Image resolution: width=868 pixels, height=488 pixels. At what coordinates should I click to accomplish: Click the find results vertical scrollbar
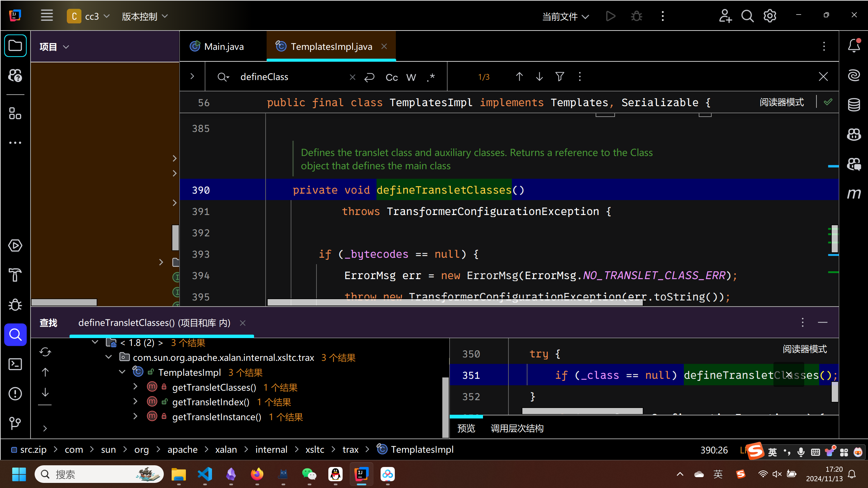coord(445,407)
